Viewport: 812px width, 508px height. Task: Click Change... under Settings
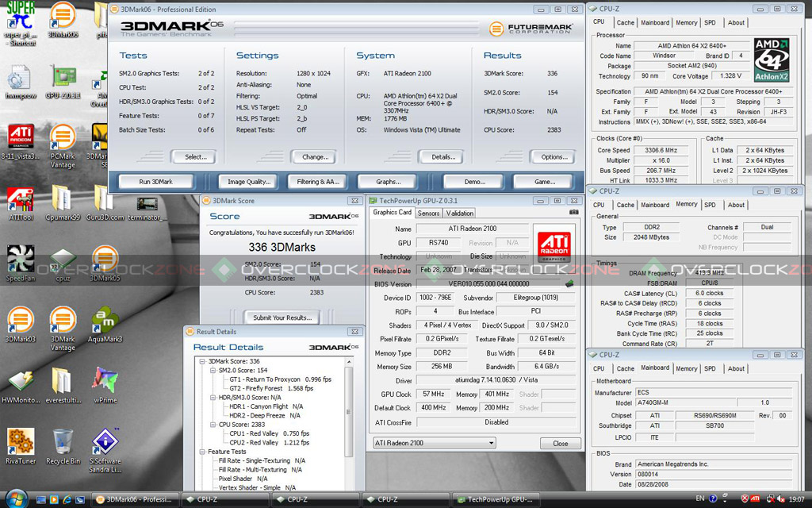tap(313, 156)
